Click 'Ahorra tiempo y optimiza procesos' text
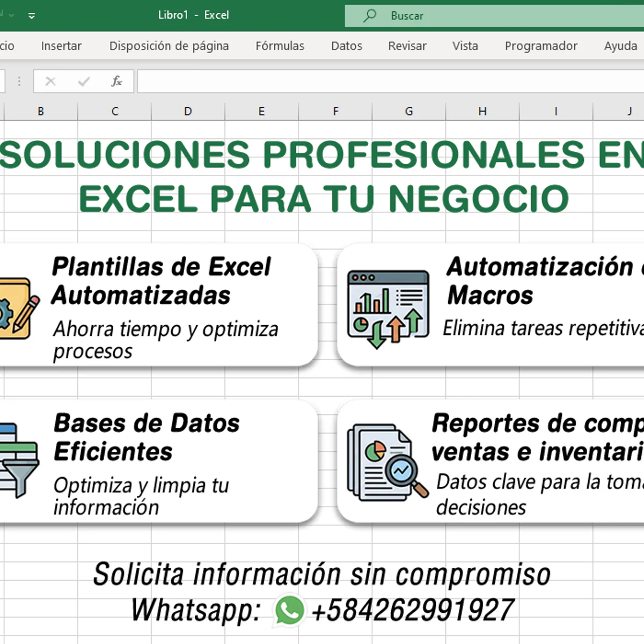Screen dimensions: 644x644 165,340
